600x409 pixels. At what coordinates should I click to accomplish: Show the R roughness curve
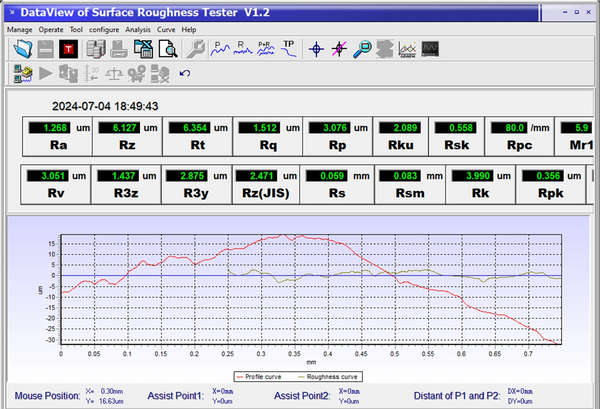coord(242,48)
